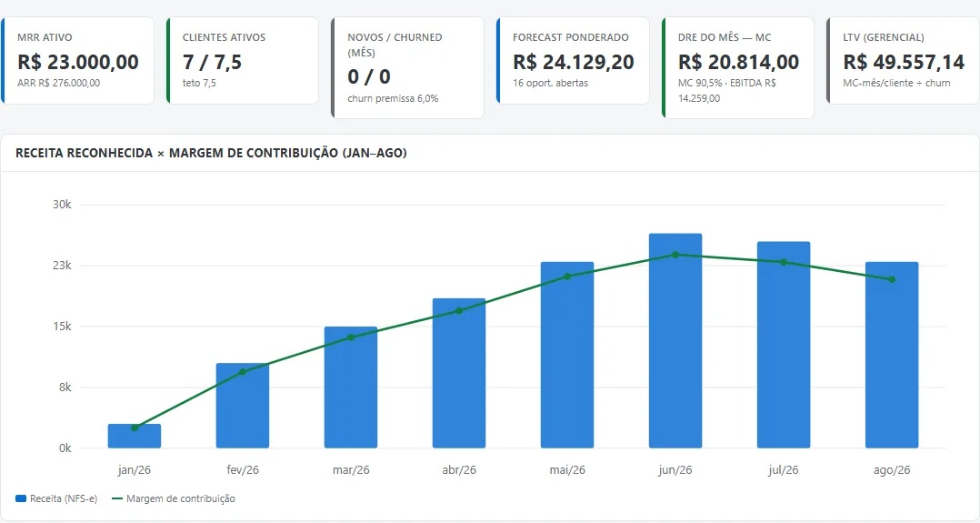Screen dimensions: 980x523
Task: Click the mar/26 margin line point
Action: coord(351,337)
